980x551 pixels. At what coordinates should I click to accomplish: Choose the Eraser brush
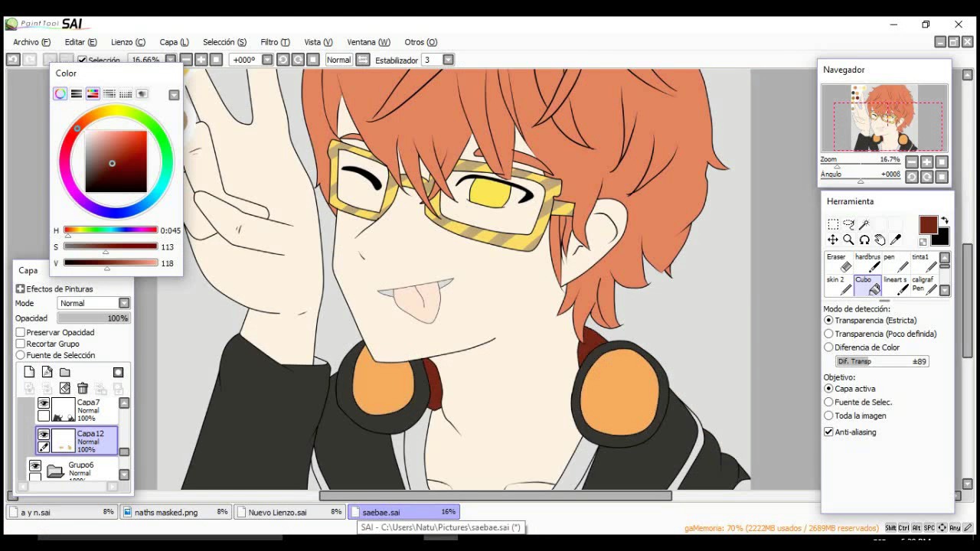[838, 262]
